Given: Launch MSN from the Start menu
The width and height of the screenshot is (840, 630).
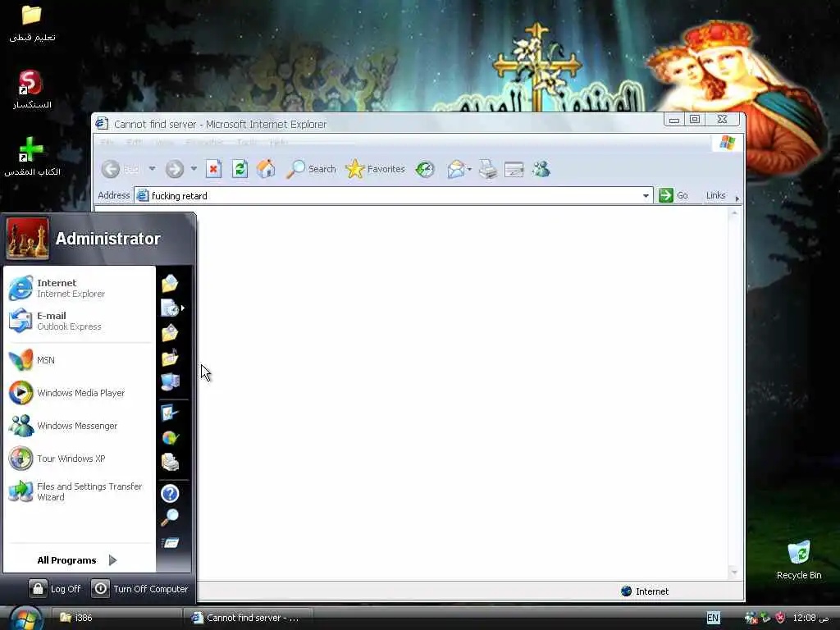Looking at the screenshot, I should pos(80,360).
